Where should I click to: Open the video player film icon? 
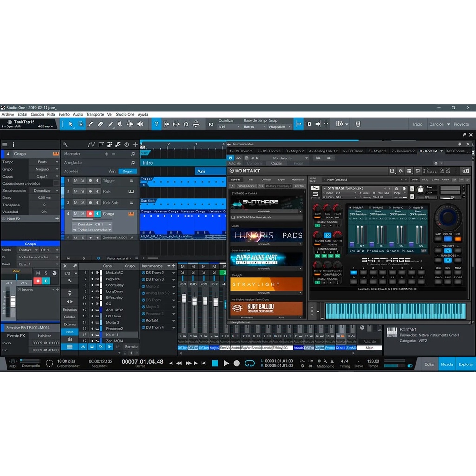point(358,124)
